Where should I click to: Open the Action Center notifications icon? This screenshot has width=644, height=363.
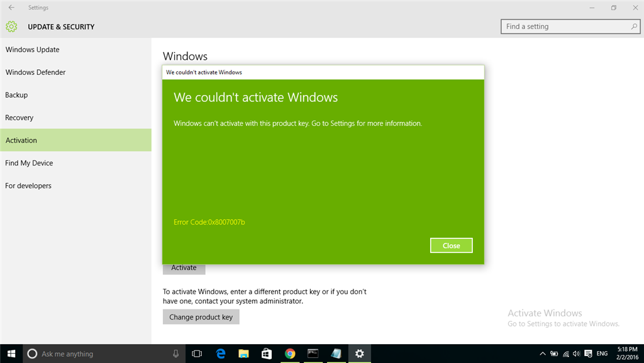click(x=588, y=354)
